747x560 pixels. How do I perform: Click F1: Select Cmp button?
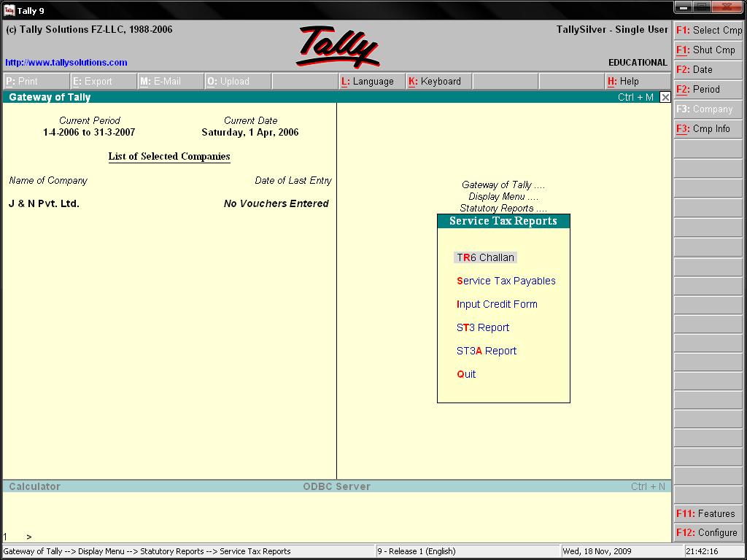point(708,30)
